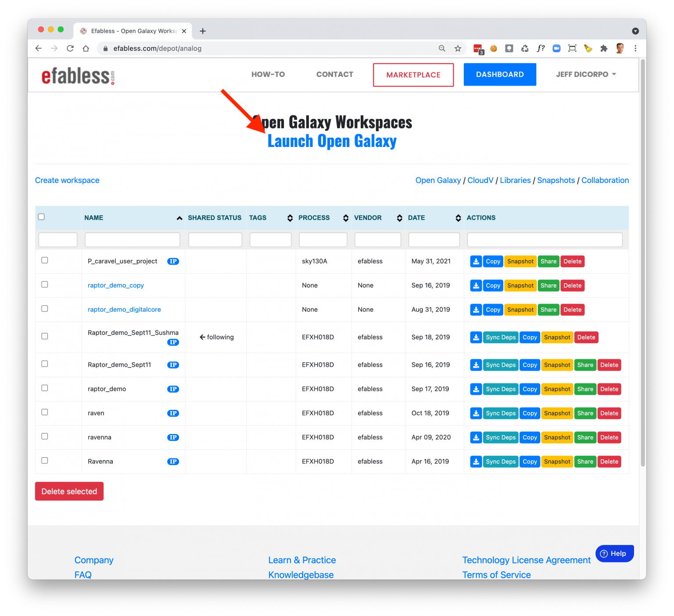Viewport: 674px width, 616px height.
Task: Click Copy for Raptor_demo_Sept11_Sushma
Action: point(530,337)
